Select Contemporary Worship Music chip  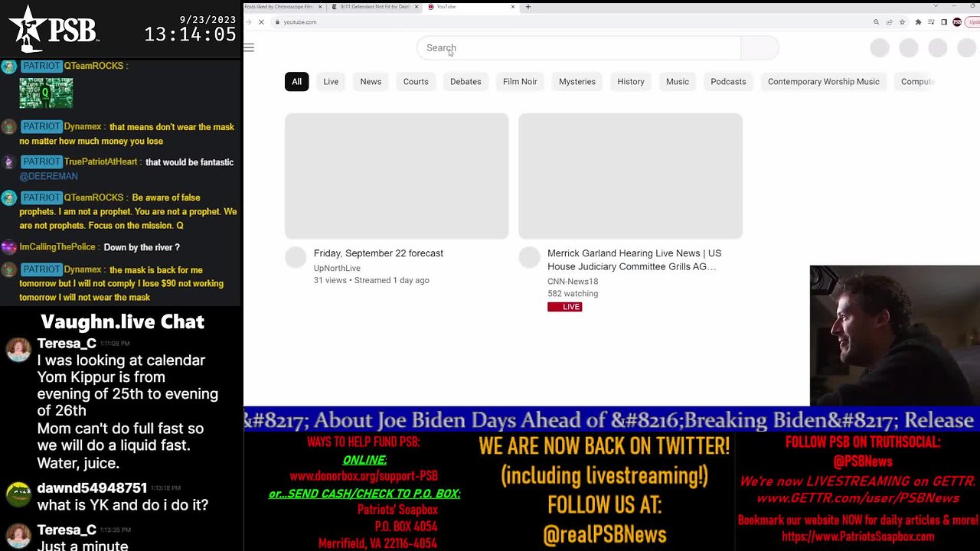pos(824,81)
